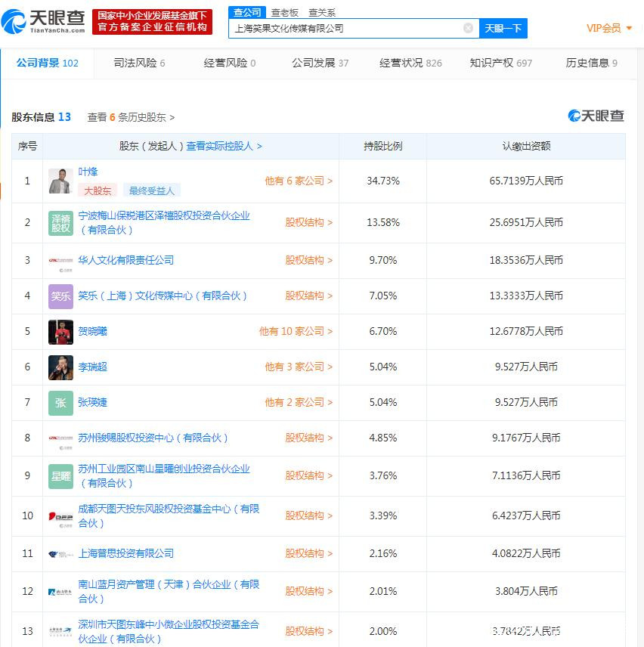The image size is (644, 647).
Task: Expand 他有 6 家公司 for 叶烽
Action: point(299,181)
